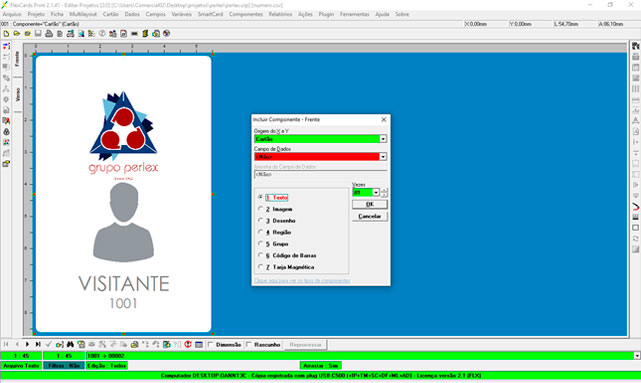Open the Ferramentas menu

pos(354,14)
